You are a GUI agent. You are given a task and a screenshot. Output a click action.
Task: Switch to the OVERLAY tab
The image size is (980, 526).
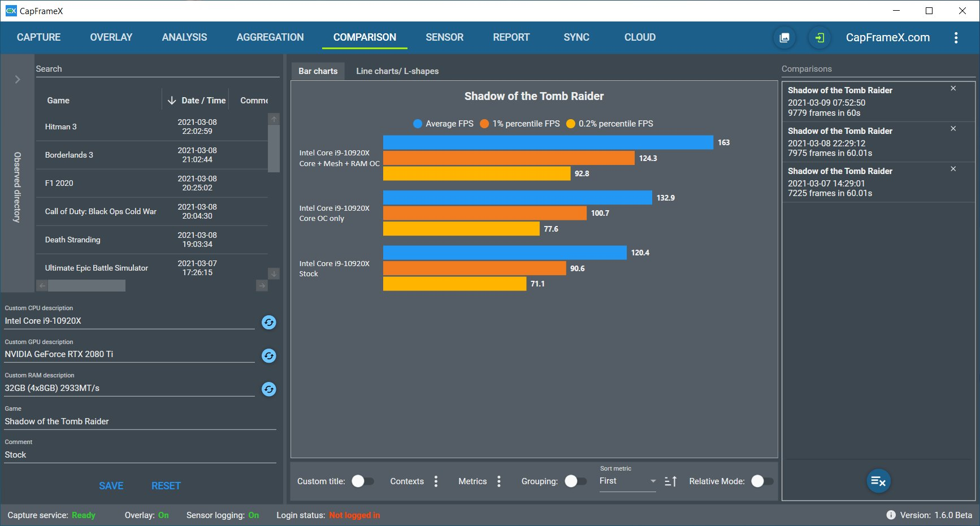tap(111, 37)
